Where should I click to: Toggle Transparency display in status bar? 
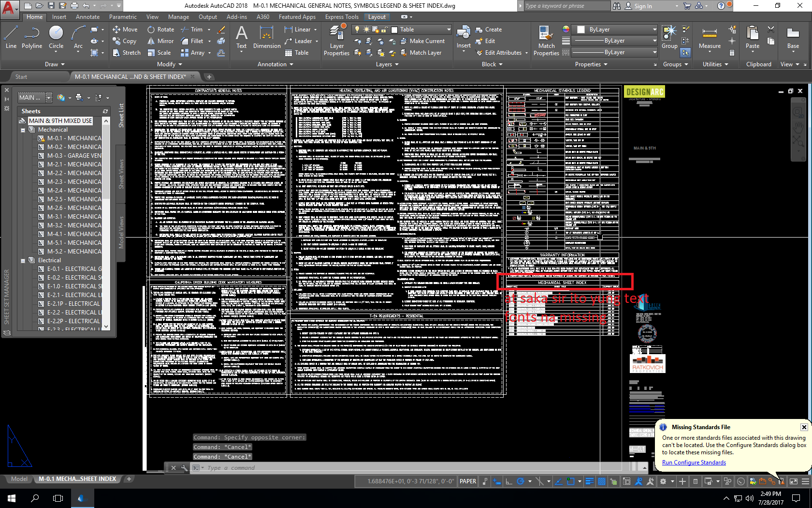pyautogui.click(x=602, y=481)
